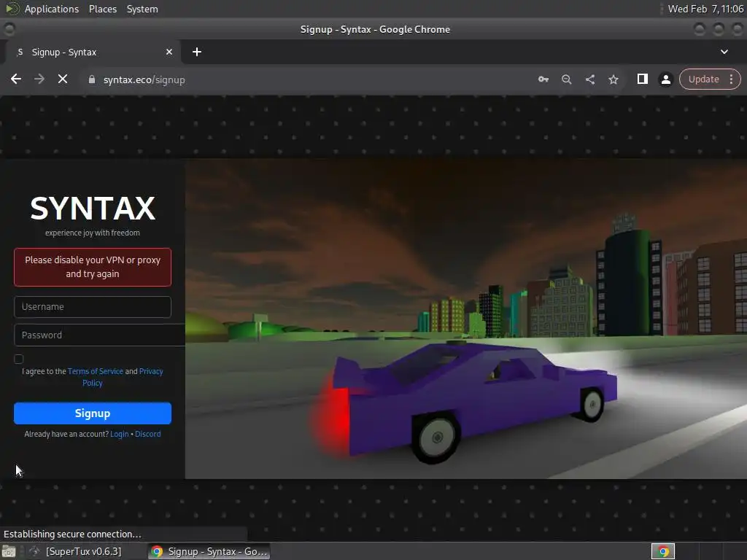Image resolution: width=747 pixels, height=560 pixels.
Task: View site info via the padlock icon
Action: click(x=91, y=79)
